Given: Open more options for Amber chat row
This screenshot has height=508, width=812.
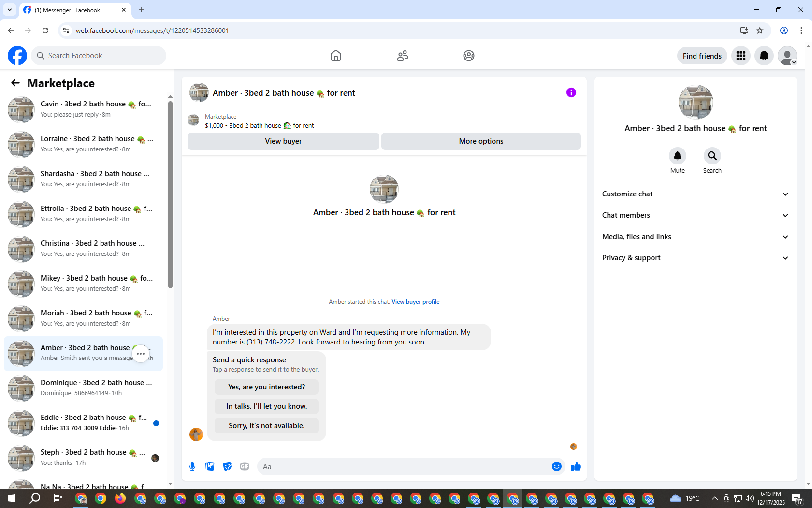Looking at the screenshot, I should click(141, 354).
